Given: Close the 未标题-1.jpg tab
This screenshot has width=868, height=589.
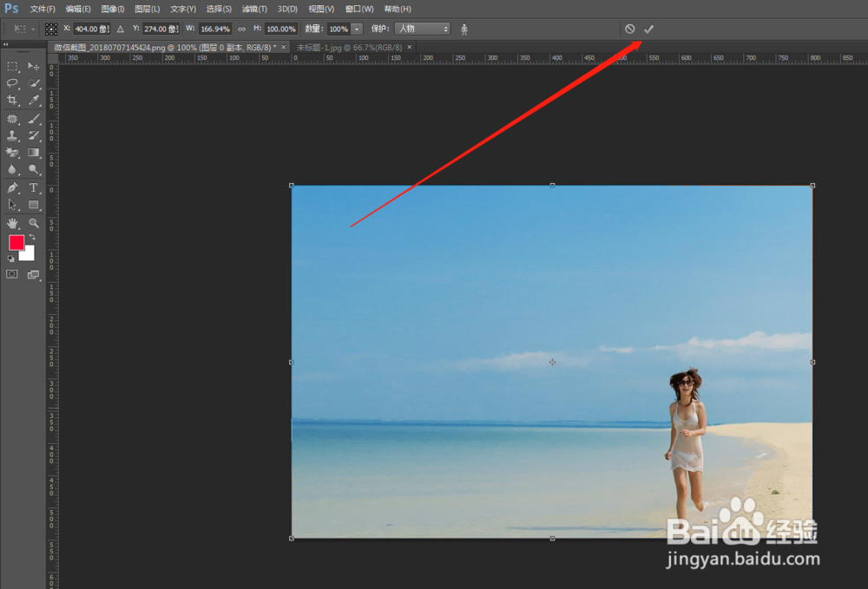Looking at the screenshot, I should [x=410, y=48].
